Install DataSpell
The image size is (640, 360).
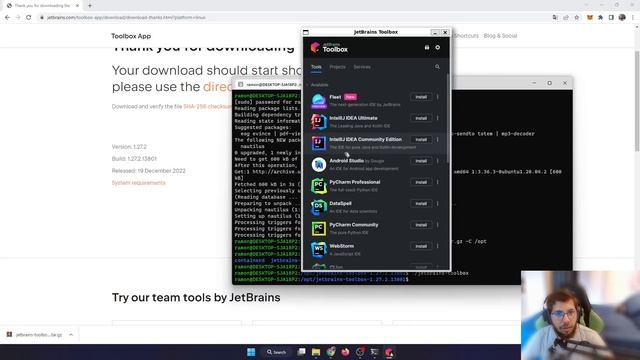tap(421, 204)
